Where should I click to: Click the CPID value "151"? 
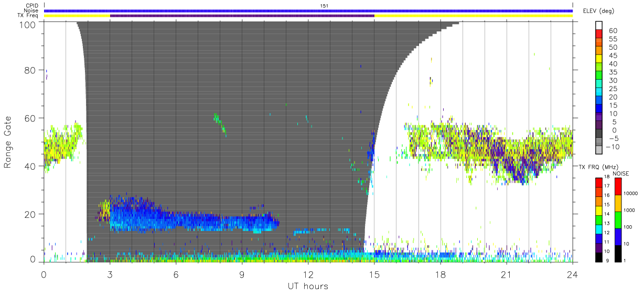point(325,6)
